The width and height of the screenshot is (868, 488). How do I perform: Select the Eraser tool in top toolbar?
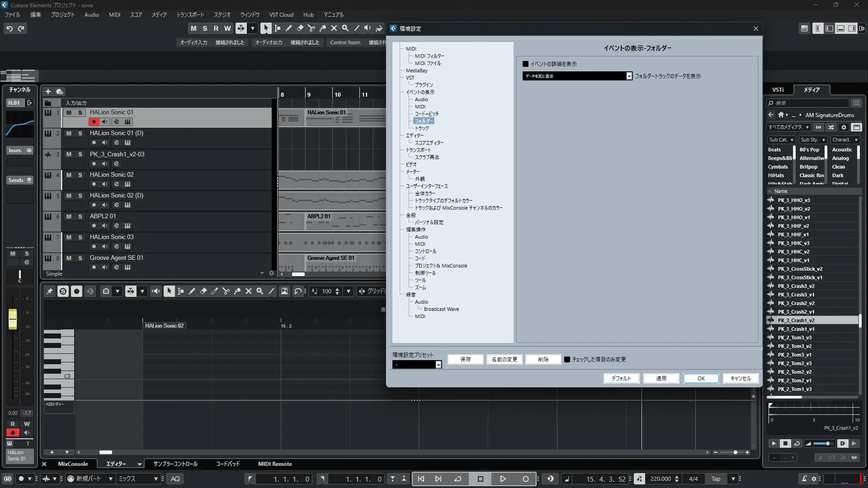[x=300, y=28]
